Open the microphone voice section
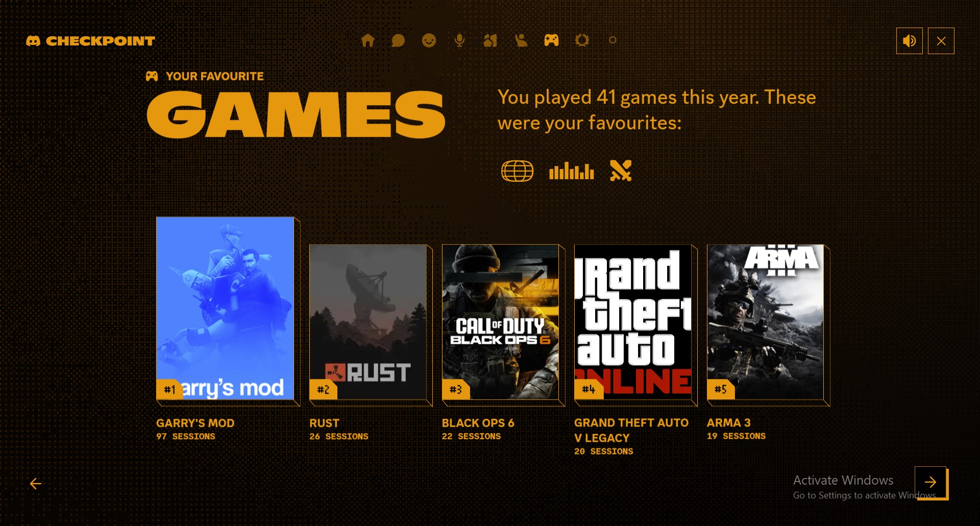Viewport: 980px width, 526px height. [459, 40]
